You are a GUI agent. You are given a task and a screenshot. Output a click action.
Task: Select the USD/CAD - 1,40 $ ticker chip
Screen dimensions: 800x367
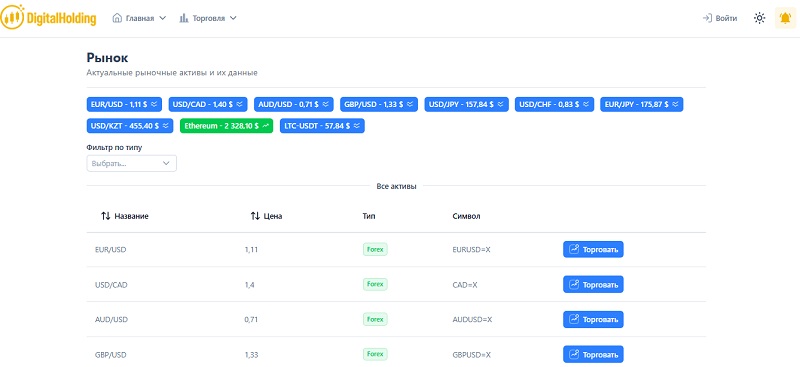[208, 104]
